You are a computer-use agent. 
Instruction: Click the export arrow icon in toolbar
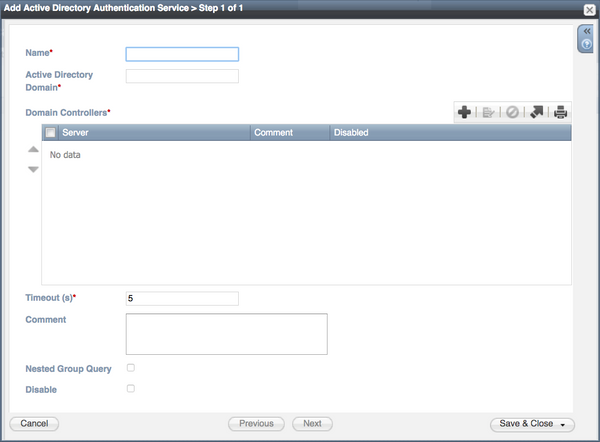point(536,112)
